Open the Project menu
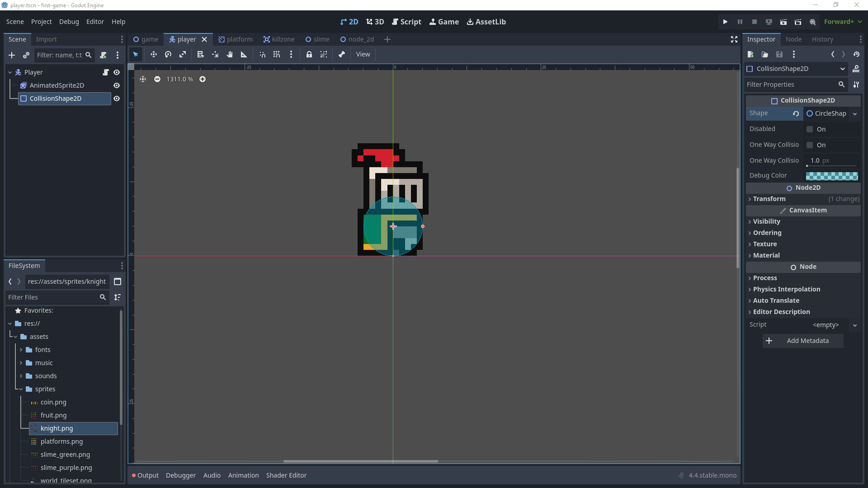 click(x=41, y=22)
